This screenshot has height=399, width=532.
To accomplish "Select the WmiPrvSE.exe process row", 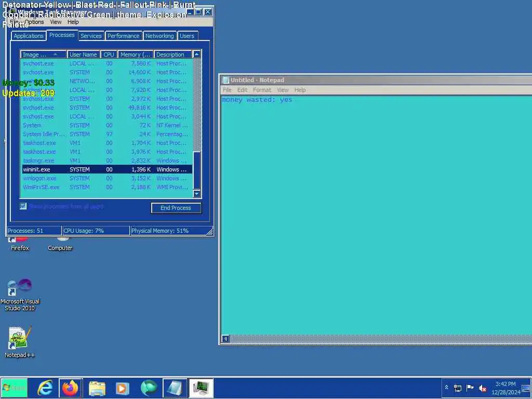I will coord(107,187).
